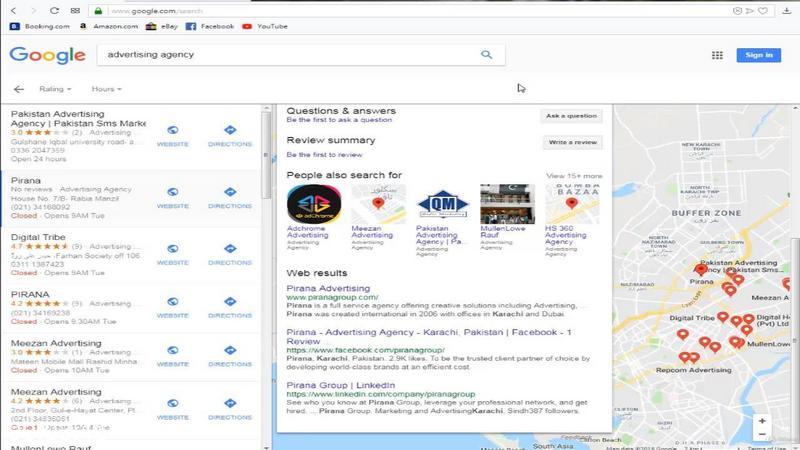Click the Google logo
The width and height of the screenshot is (800, 450).
tap(47, 55)
